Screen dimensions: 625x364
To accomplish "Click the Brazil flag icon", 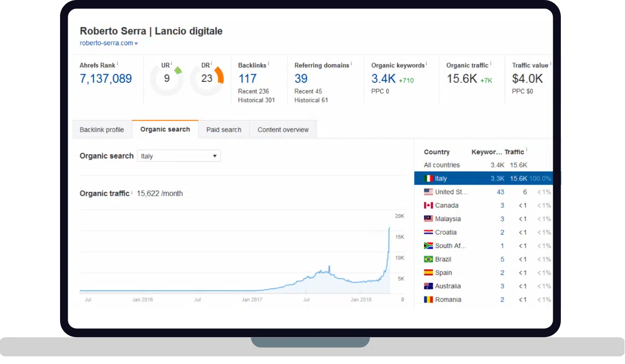I will pyautogui.click(x=429, y=259).
